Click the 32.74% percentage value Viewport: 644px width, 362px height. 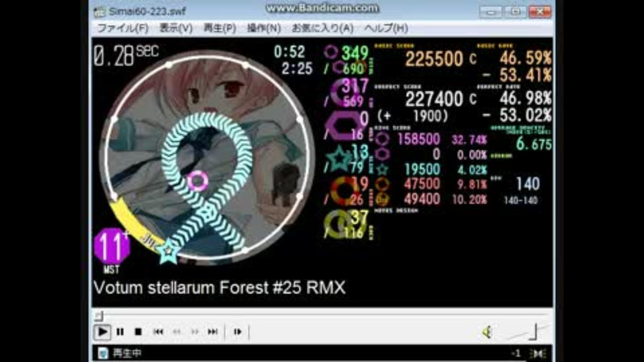pyautogui.click(x=469, y=140)
